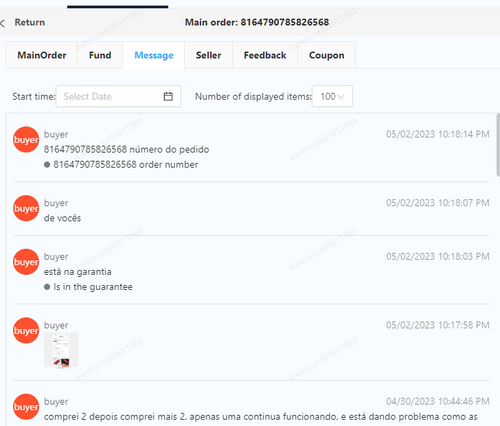Select message beginning 'comprei 2 depois comprei'
This screenshot has height=426, width=500.
pos(261,417)
